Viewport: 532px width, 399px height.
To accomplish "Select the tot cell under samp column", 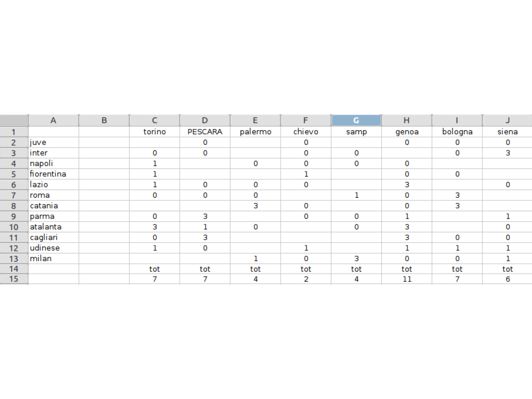I will click(x=356, y=269).
